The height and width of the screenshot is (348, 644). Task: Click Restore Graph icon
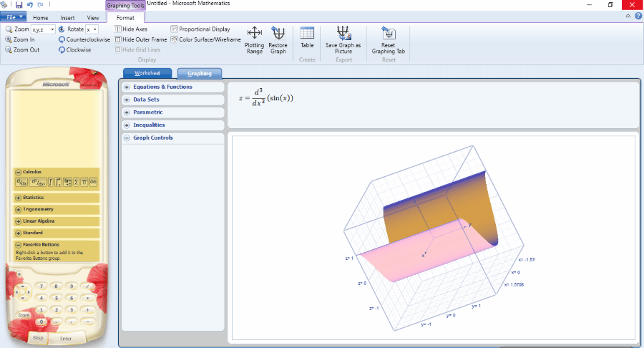[278, 40]
